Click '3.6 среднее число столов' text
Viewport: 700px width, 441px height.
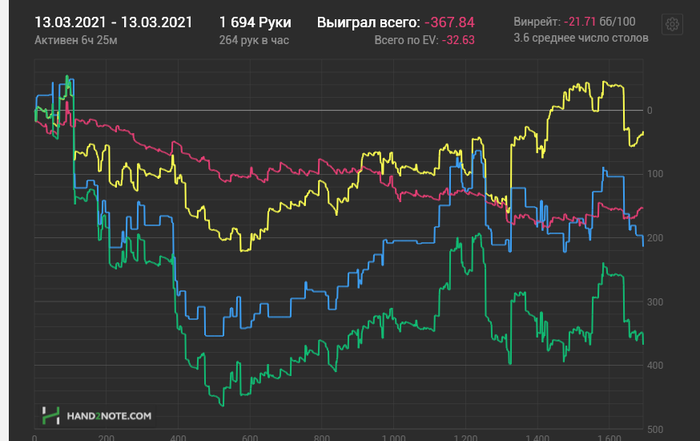[581, 38]
